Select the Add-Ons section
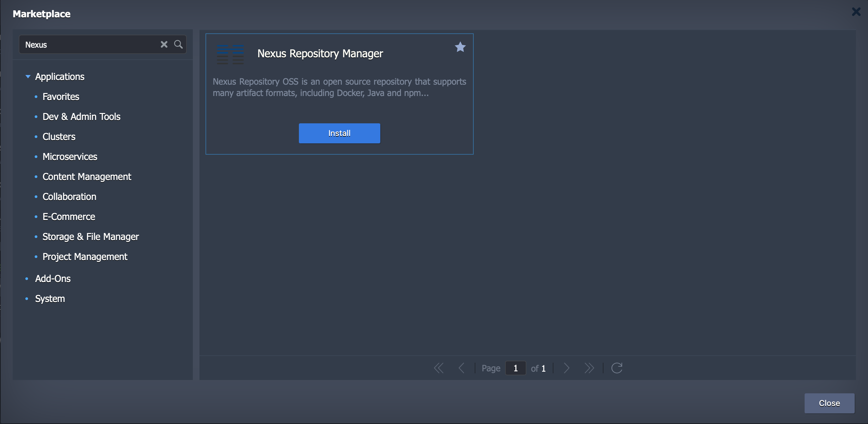Viewport: 868px width, 424px height. 53,279
